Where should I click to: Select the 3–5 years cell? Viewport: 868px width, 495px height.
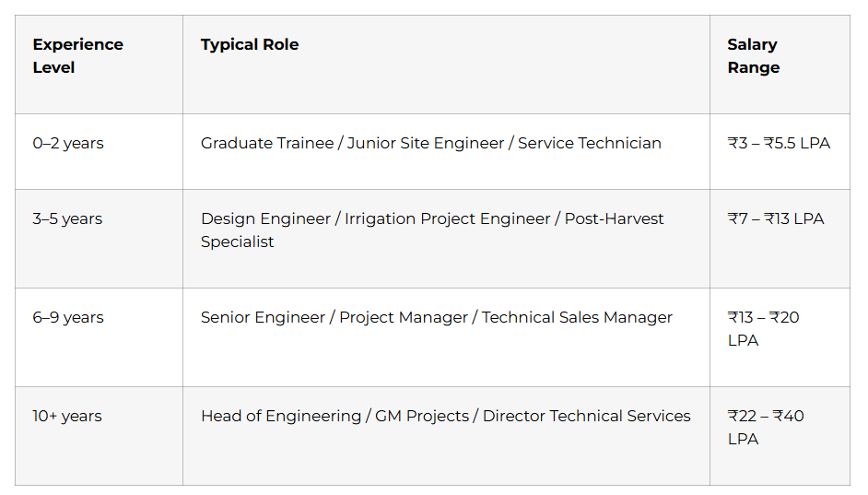(100, 239)
